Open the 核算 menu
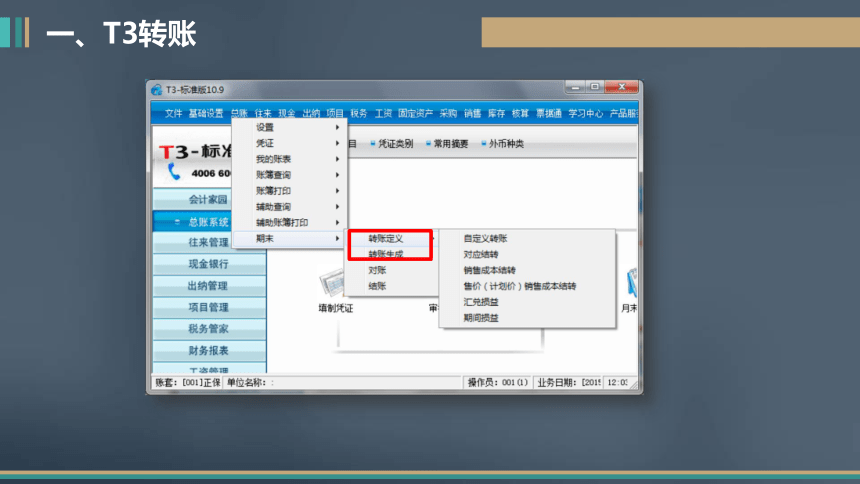Viewport: 860px width, 484px height. 520,113
